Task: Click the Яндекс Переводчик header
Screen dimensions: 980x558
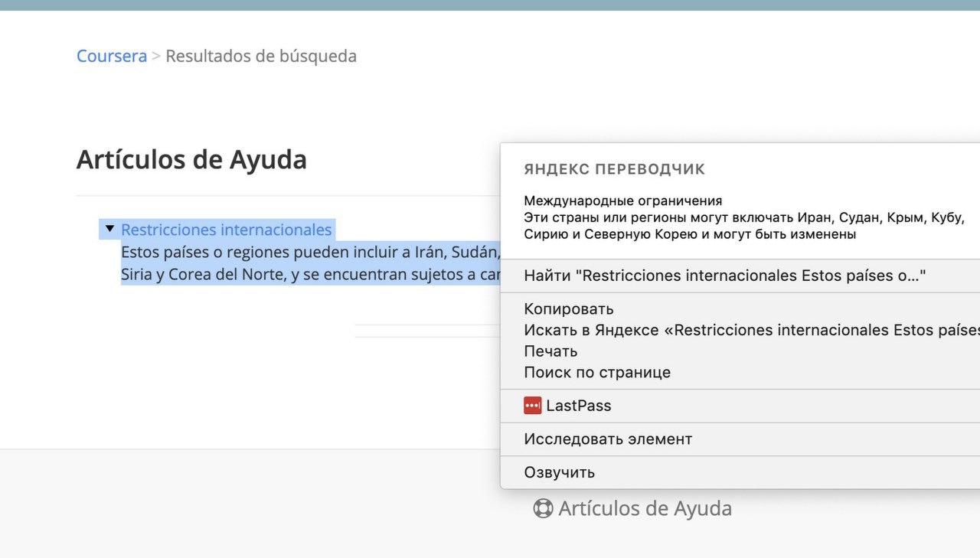Action: click(x=615, y=169)
